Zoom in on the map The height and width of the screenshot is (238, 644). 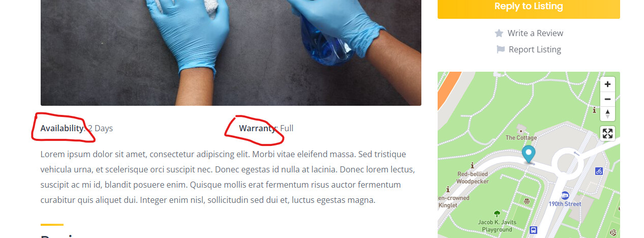607,84
